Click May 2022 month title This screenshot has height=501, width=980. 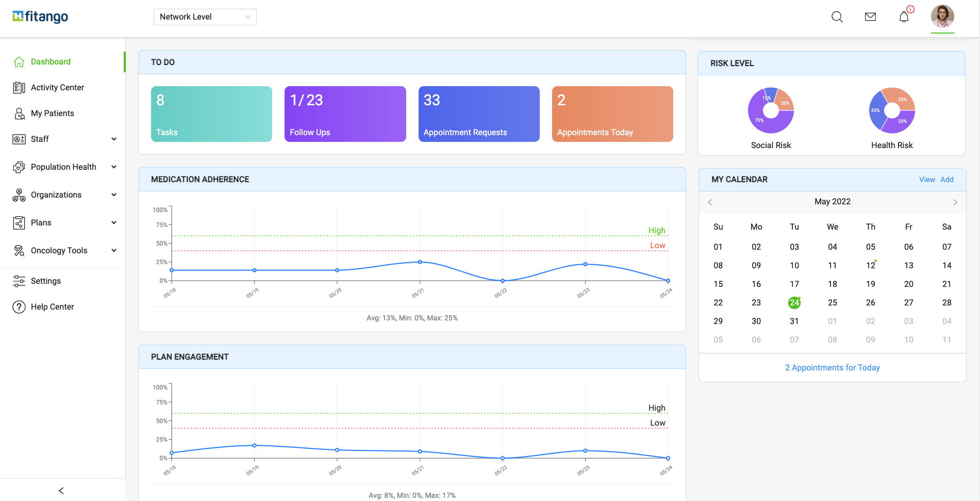[x=833, y=202]
